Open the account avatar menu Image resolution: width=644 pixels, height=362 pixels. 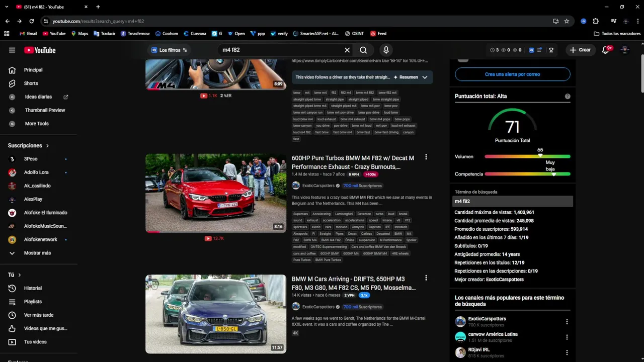pos(625,50)
